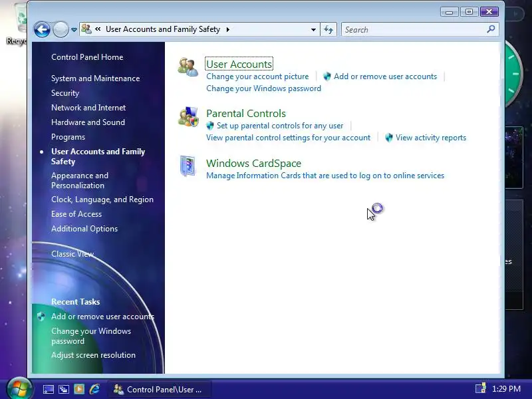The width and height of the screenshot is (532, 399).
Task: Close the Control Panel window
Action: (489, 12)
